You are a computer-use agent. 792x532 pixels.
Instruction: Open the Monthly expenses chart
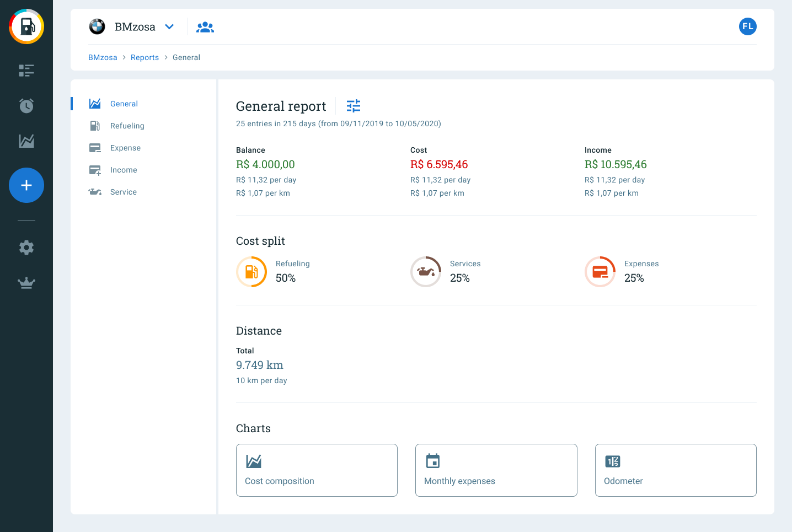(x=496, y=470)
